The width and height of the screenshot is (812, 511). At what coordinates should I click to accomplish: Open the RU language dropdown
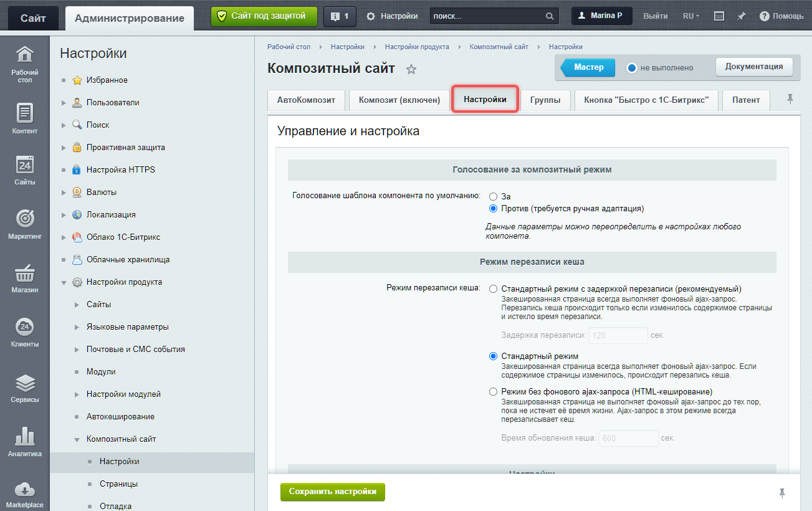(x=690, y=16)
